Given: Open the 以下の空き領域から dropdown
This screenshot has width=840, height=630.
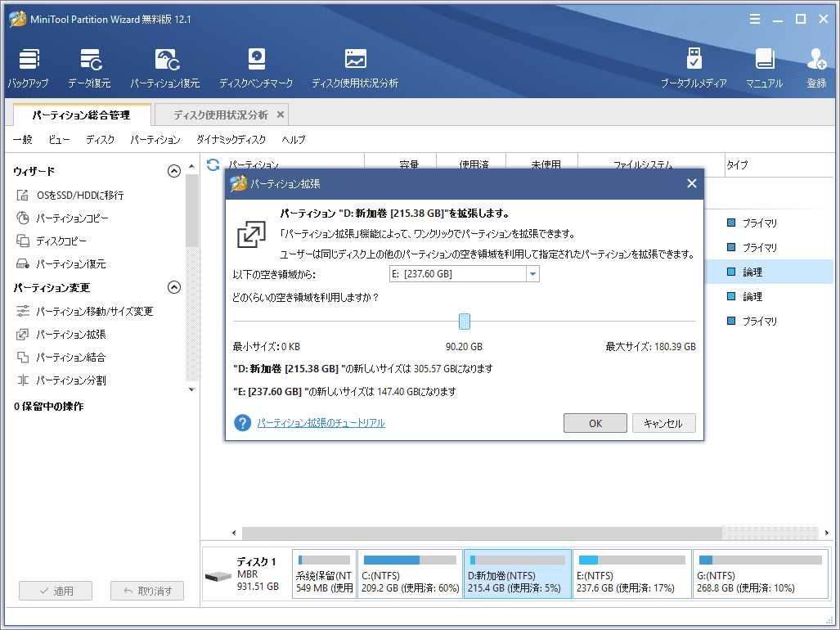Looking at the screenshot, I should pyautogui.click(x=532, y=274).
